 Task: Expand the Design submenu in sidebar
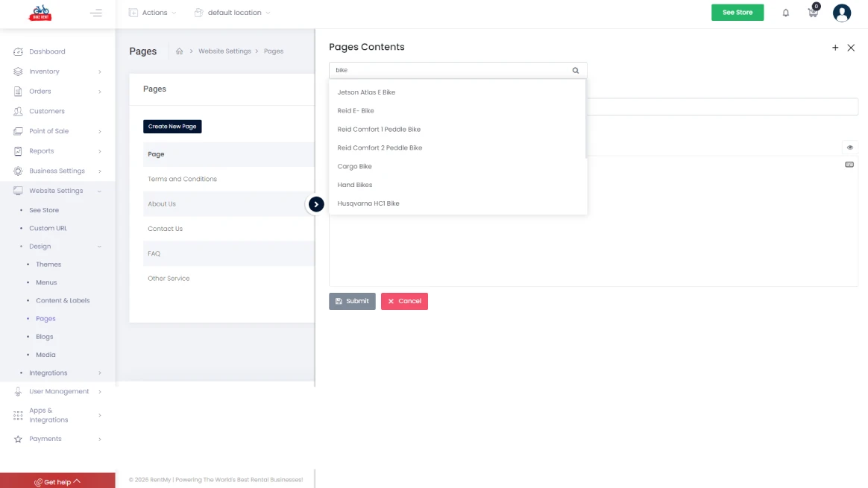click(x=39, y=246)
